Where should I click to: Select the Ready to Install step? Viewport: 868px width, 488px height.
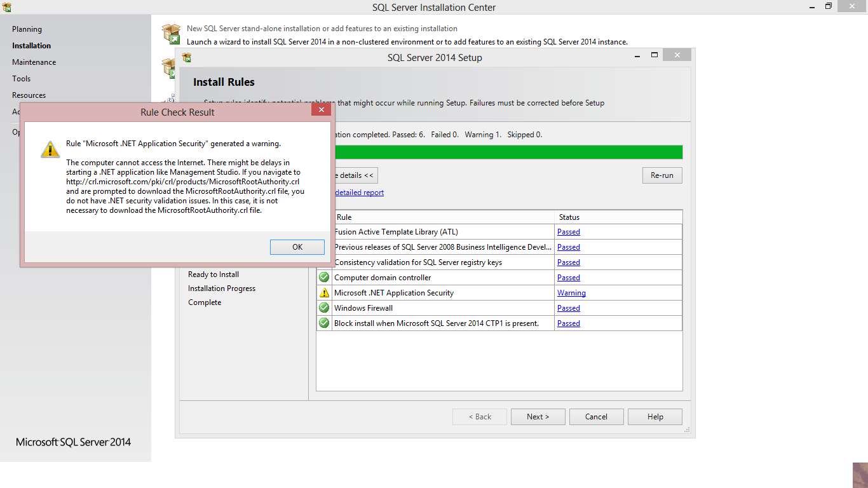[x=214, y=274]
